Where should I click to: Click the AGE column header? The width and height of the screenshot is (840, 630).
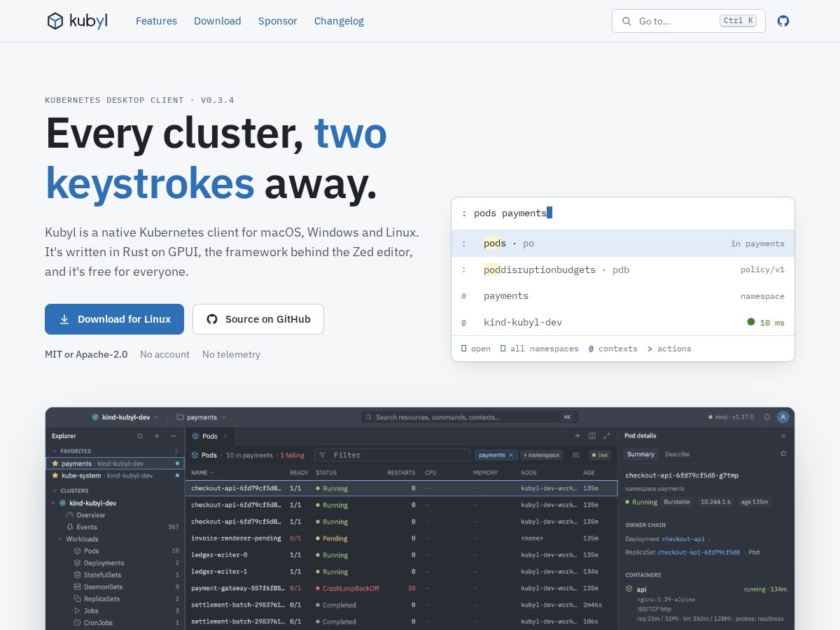589,472
